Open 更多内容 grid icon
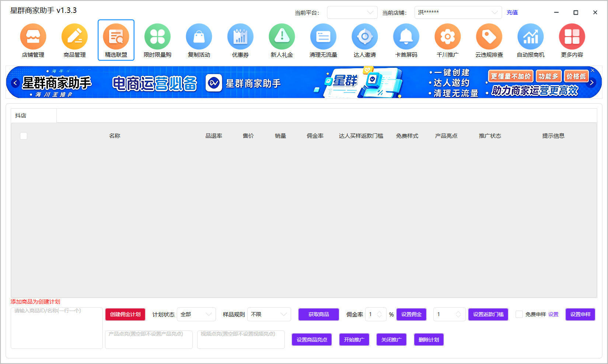 click(572, 36)
